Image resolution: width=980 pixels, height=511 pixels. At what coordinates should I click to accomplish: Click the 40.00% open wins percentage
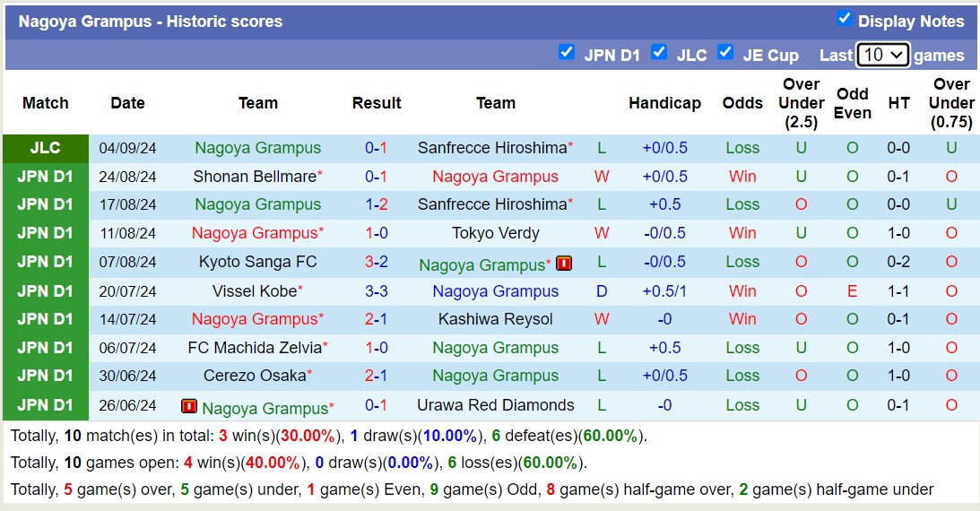click(273, 463)
